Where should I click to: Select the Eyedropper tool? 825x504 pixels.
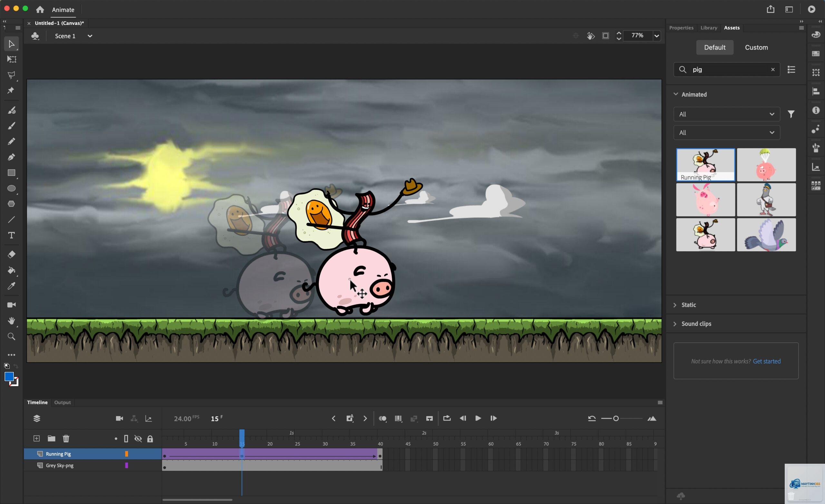tap(11, 286)
